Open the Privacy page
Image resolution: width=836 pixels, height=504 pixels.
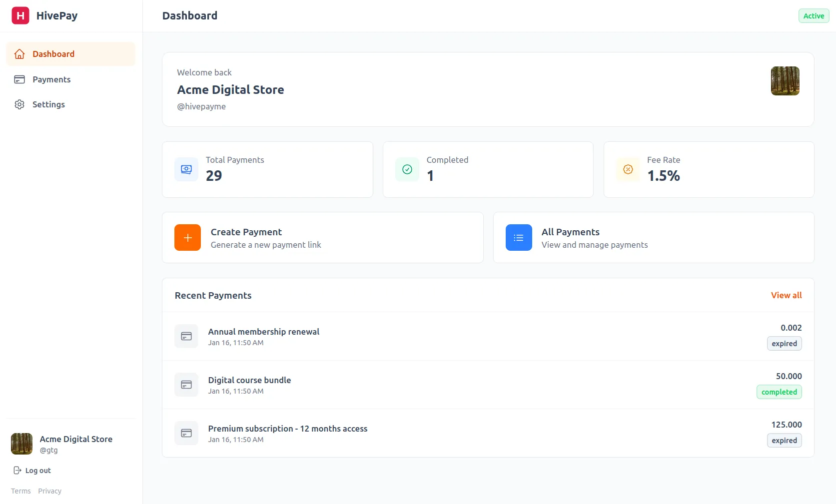(x=49, y=491)
